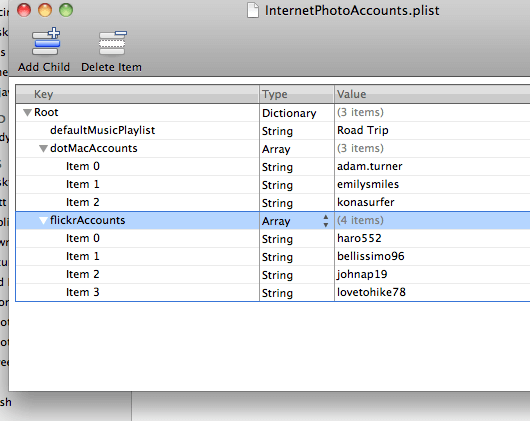Select the johnap19 value
Viewport: 530px width, 421px height.
coord(362,274)
